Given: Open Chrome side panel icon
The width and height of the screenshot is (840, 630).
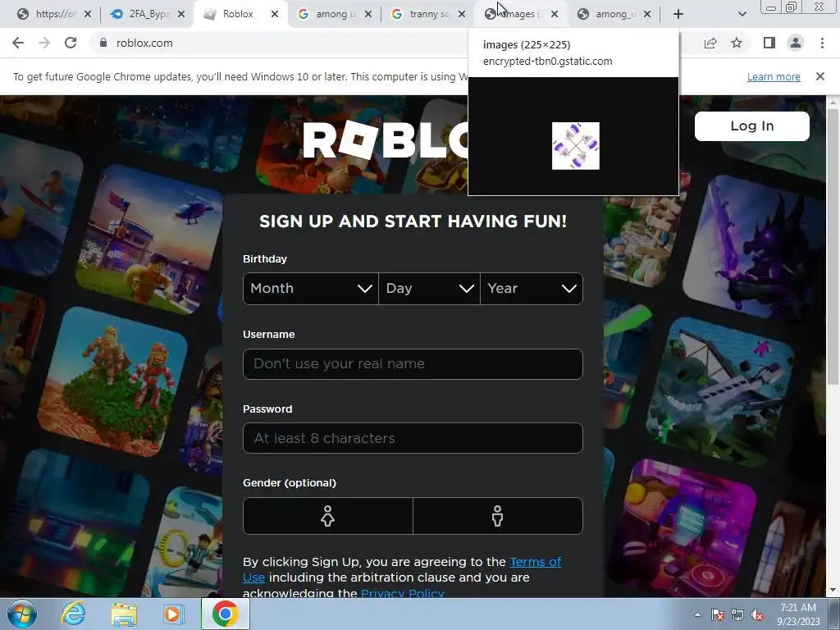Looking at the screenshot, I should (769, 43).
